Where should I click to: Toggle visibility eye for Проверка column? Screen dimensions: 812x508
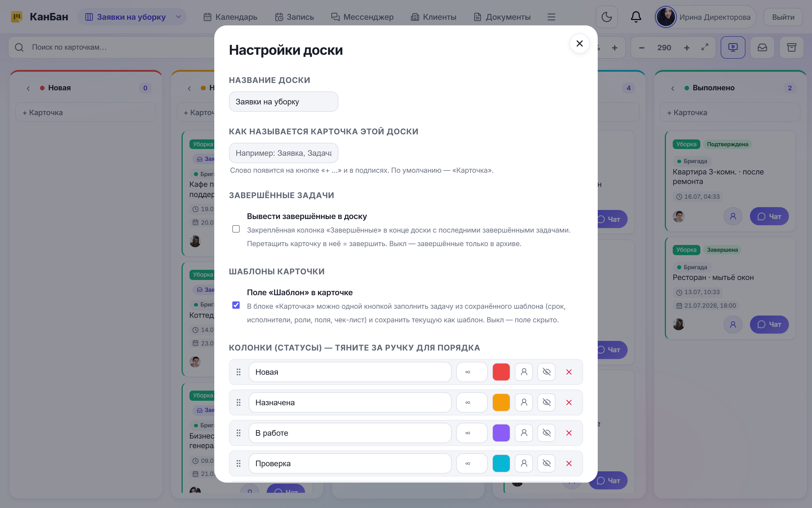click(x=546, y=463)
